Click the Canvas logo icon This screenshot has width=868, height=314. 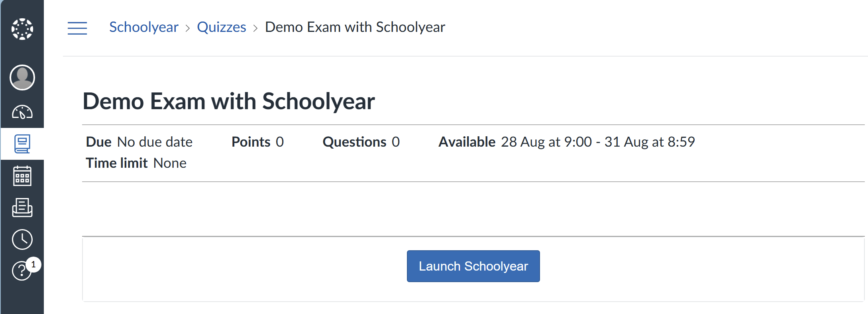point(22,29)
